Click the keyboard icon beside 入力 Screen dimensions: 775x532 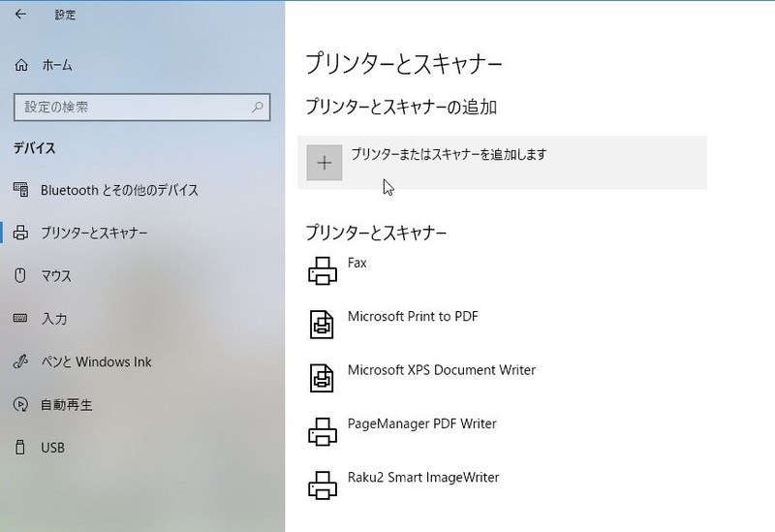coord(20,319)
